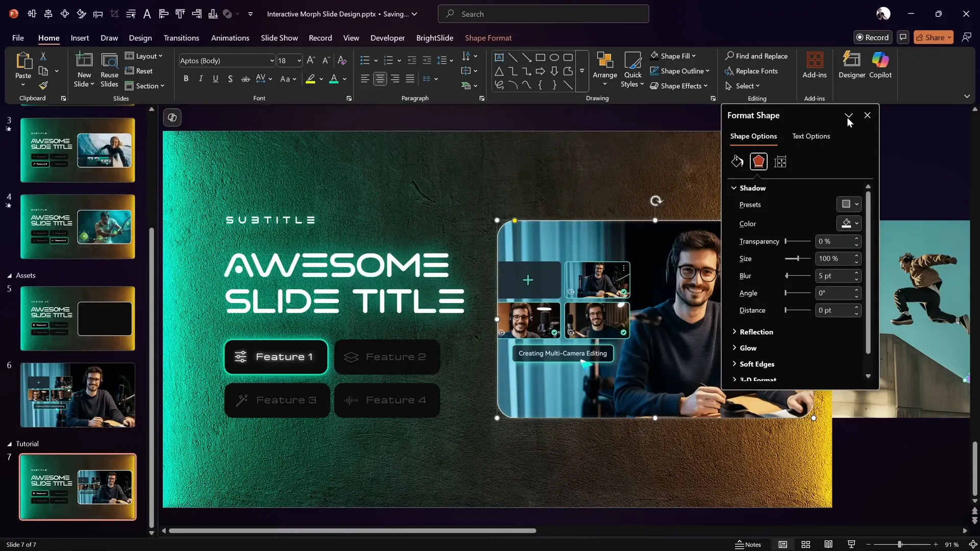Switch to Text Options tab

tap(811, 136)
